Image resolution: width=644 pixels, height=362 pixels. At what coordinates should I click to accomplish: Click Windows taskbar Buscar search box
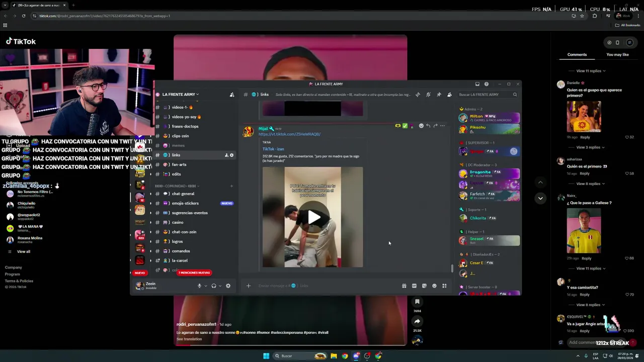pyautogui.click(x=300, y=356)
